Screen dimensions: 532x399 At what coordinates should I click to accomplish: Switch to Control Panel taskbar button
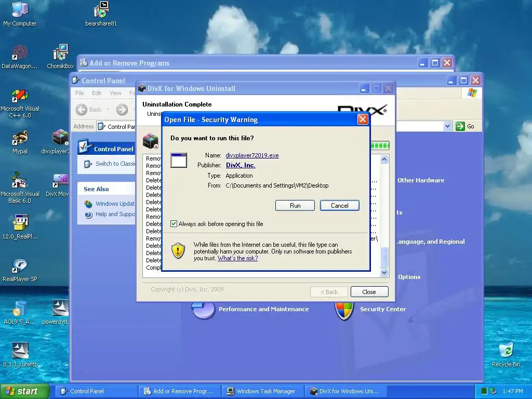[97, 391]
